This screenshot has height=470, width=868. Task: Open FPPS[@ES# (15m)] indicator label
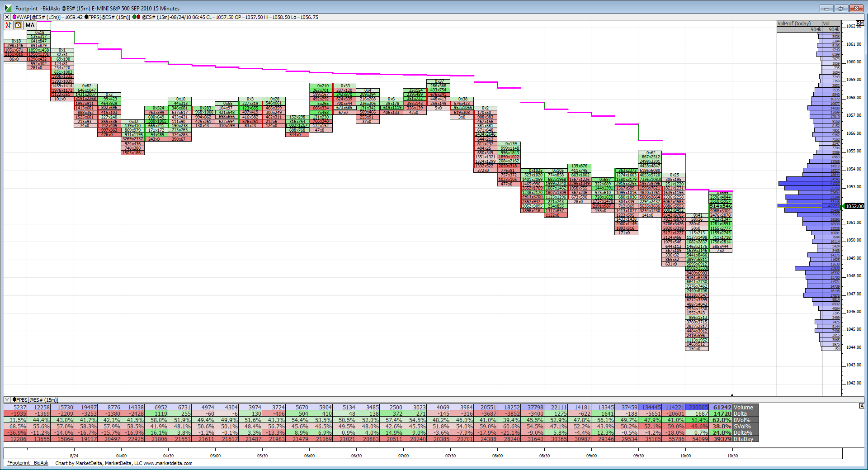point(109,17)
